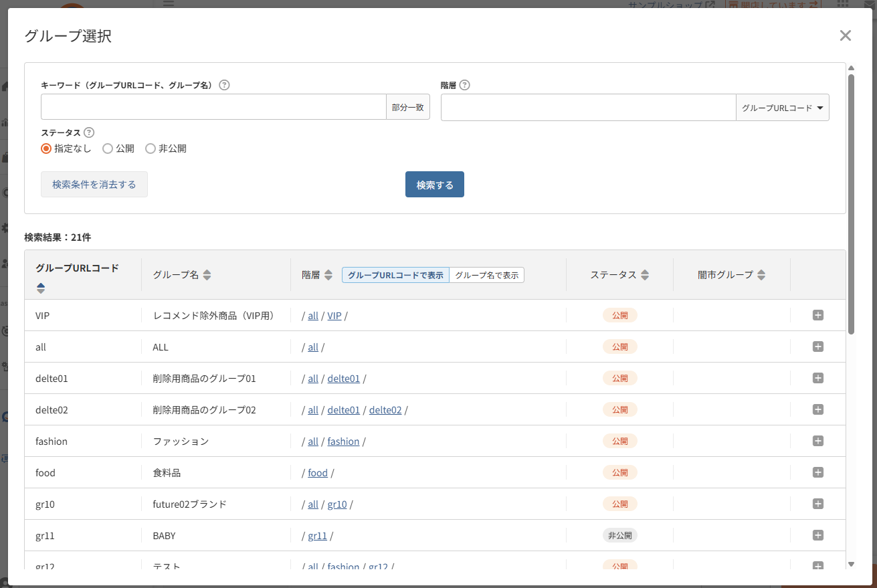This screenshot has width=877, height=588.
Task: Click group name BABY
Action: (x=164, y=536)
